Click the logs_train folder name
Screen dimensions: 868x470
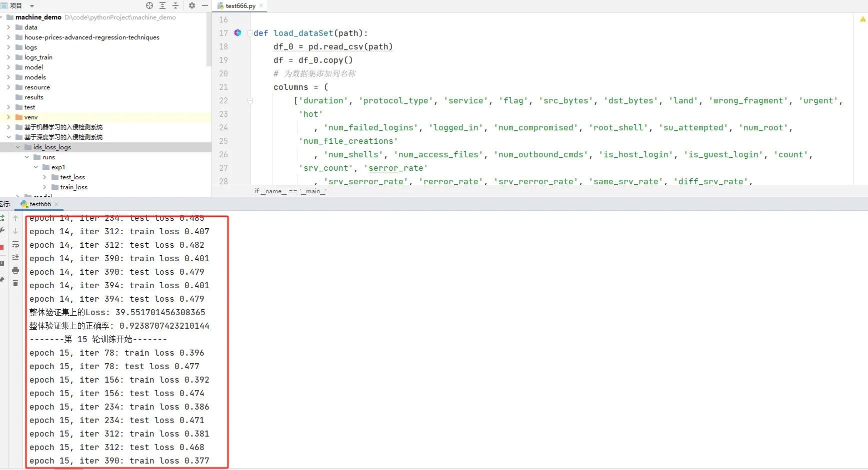coord(38,57)
